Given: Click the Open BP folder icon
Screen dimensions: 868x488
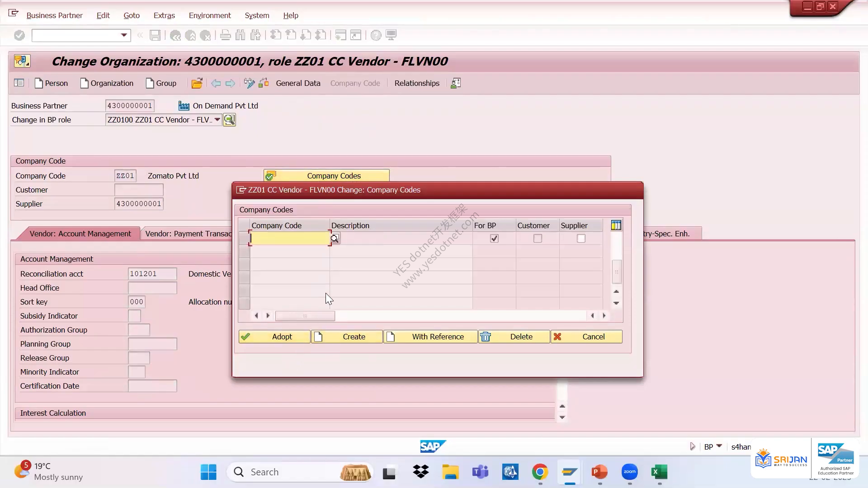Looking at the screenshot, I should [x=197, y=83].
